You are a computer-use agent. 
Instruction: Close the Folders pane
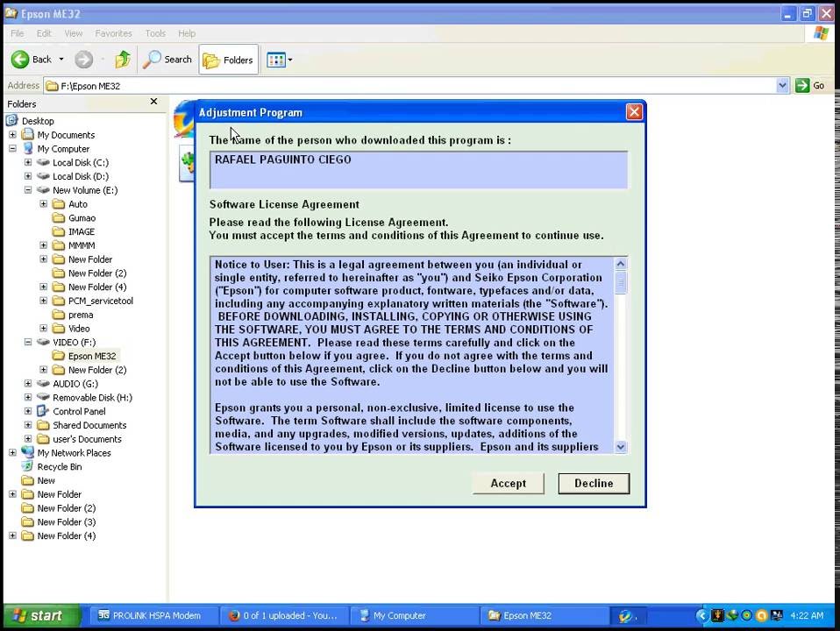click(153, 102)
